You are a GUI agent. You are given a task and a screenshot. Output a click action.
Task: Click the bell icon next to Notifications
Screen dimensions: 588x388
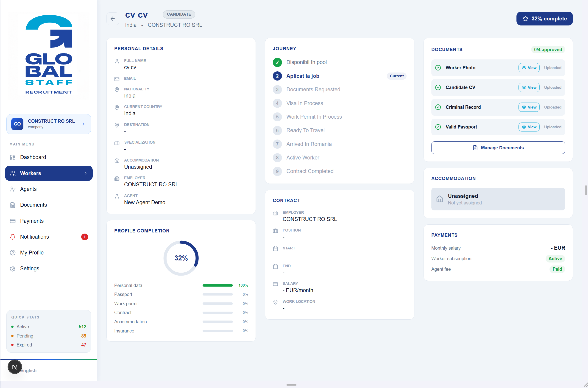pos(13,237)
